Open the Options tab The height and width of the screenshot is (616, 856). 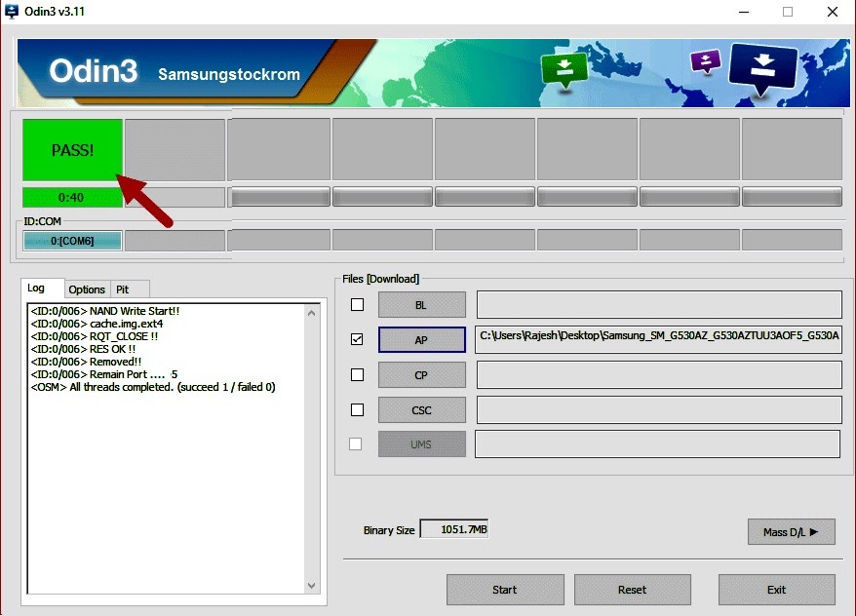87,289
